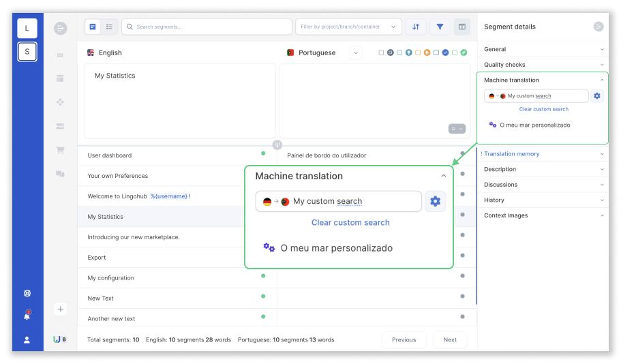
Task: Expand the Context images section
Action: (543, 215)
